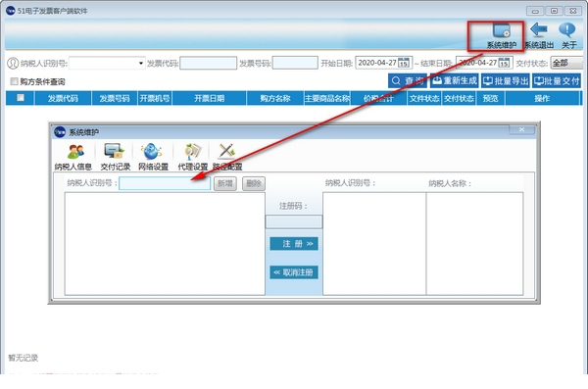Open the 关于 info icon

click(567, 30)
